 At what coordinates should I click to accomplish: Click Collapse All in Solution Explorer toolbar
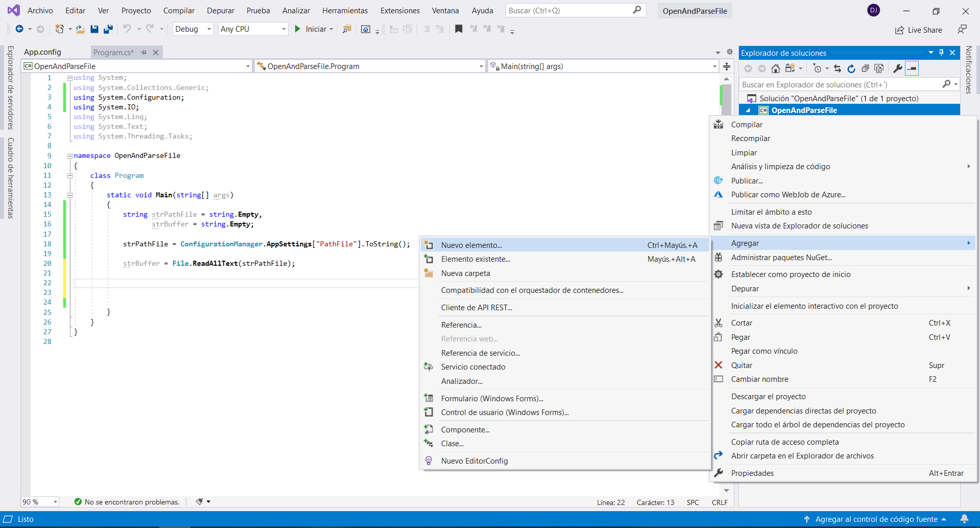click(865, 68)
